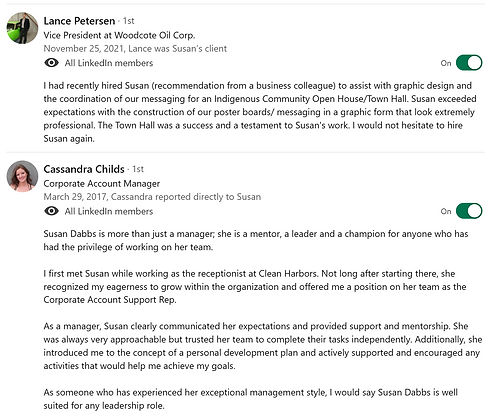Viewport: 485px width, 413px height.
Task: Click the 1st badge beside Lance Petersen
Action: coord(129,21)
